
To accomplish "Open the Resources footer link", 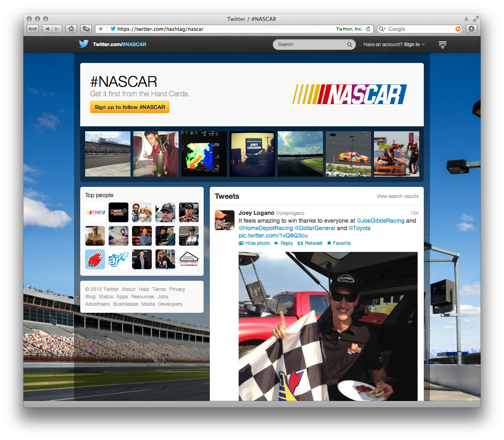I will click(143, 297).
